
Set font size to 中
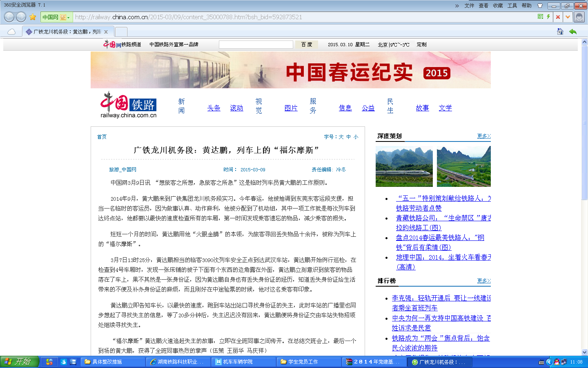pos(348,137)
